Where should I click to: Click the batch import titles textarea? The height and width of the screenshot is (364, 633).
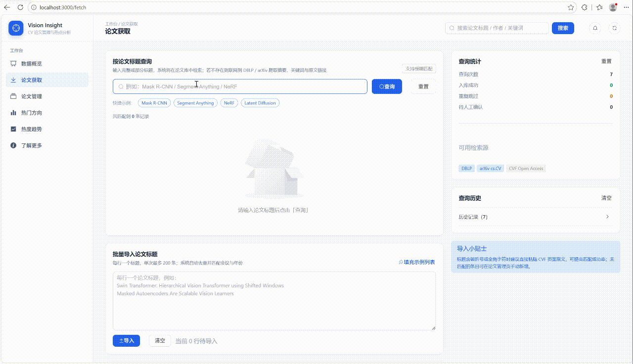274,301
